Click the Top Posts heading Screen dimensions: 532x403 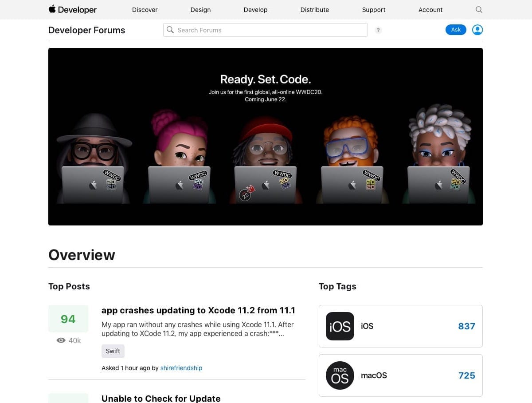click(x=69, y=286)
